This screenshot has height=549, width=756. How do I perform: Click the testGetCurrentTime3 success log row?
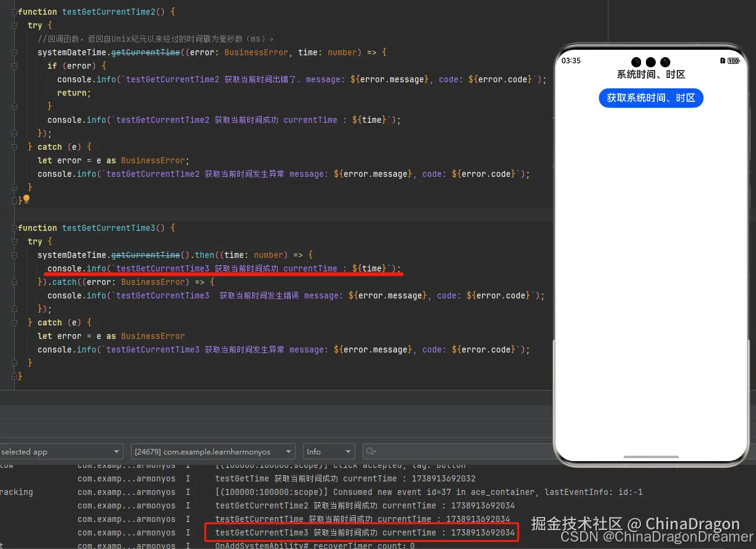click(x=365, y=532)
